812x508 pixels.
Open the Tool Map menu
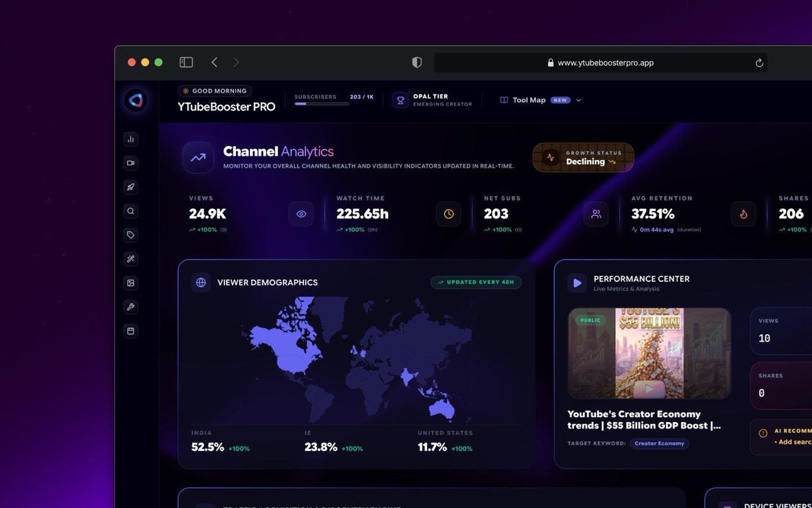point(540,100)
